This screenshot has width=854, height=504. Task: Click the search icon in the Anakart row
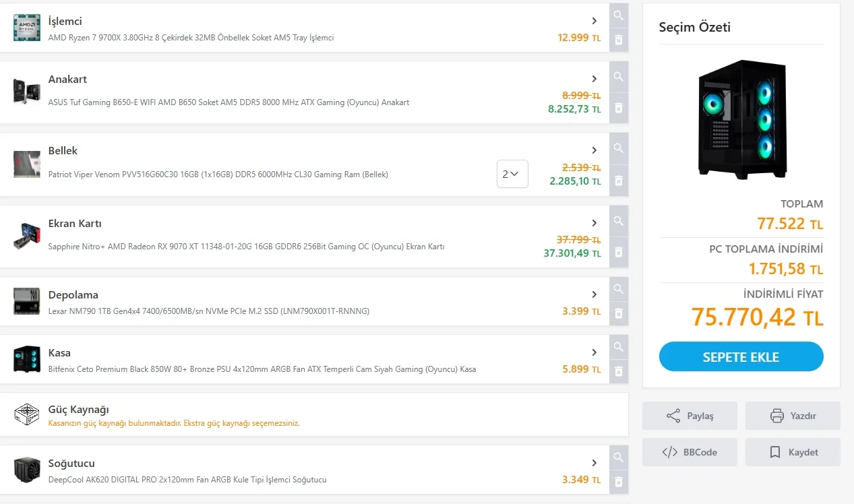point(618,76)
